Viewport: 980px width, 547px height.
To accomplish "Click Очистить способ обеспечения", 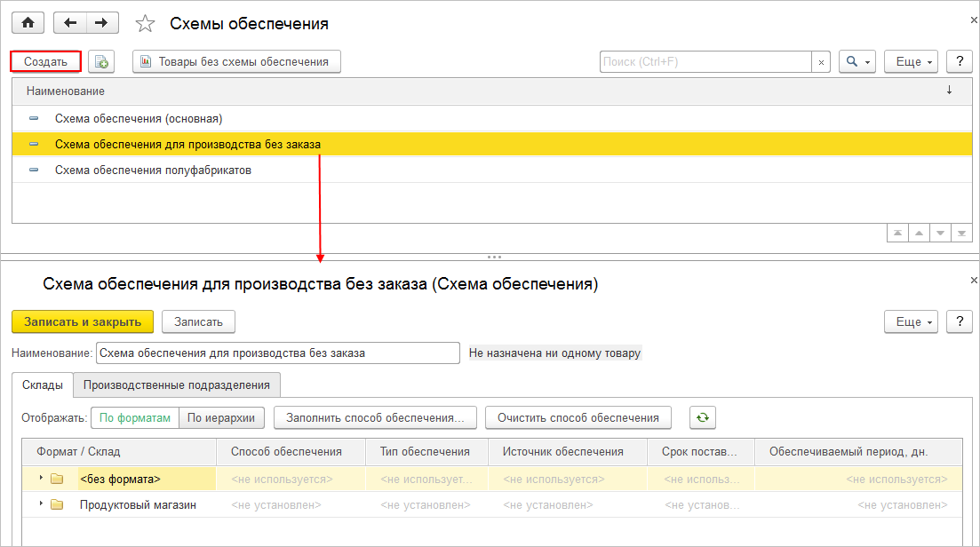I will pyautogui.click(x=578, y=417).
